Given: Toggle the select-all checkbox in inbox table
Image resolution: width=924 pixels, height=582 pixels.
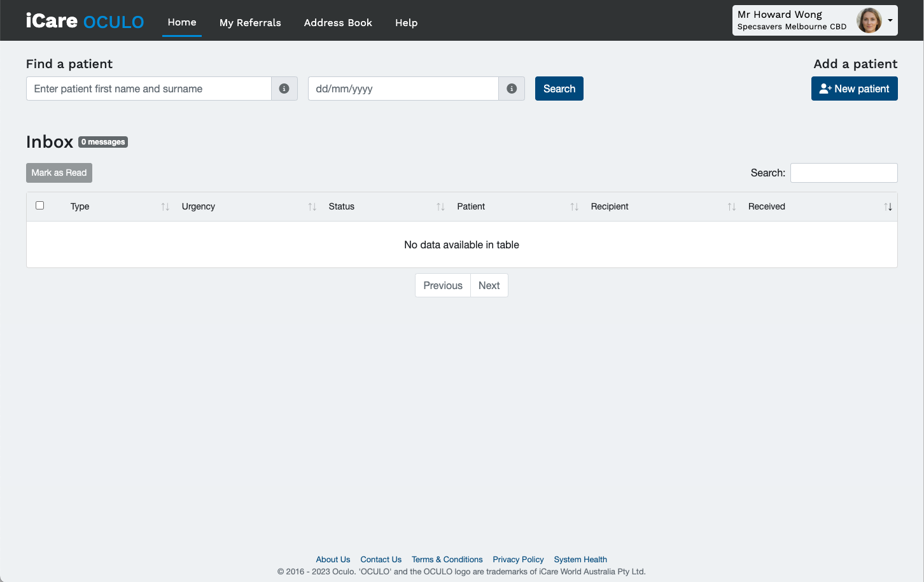Looking at the screenshot, I should [x=39, y=205].
